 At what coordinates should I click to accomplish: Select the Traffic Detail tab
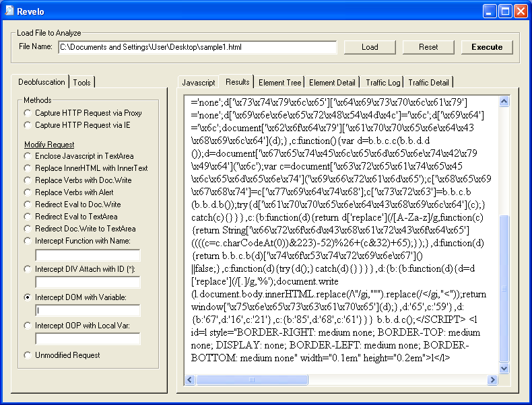[x=429, y=82]
